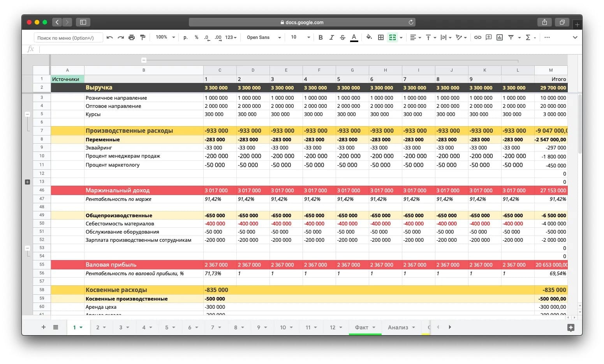Switch to sheet tab 10
The height and width of the screenshot is (364, 604).
[x=286, y=327]
